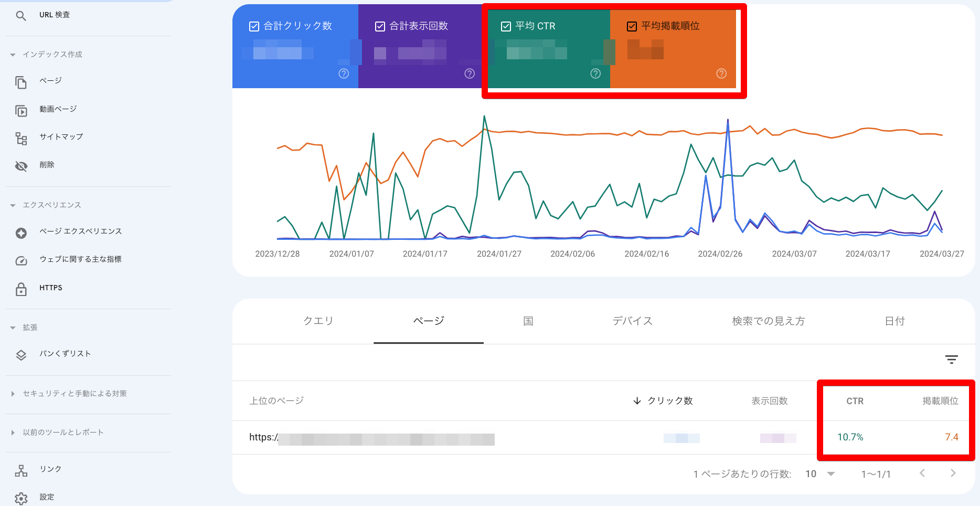
Task: Open the 設定 sidebar link
Action: (x=47, y=497)
